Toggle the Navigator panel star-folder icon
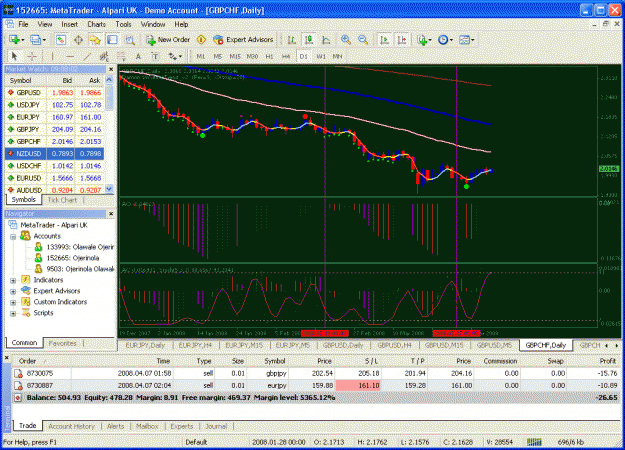 95,39
